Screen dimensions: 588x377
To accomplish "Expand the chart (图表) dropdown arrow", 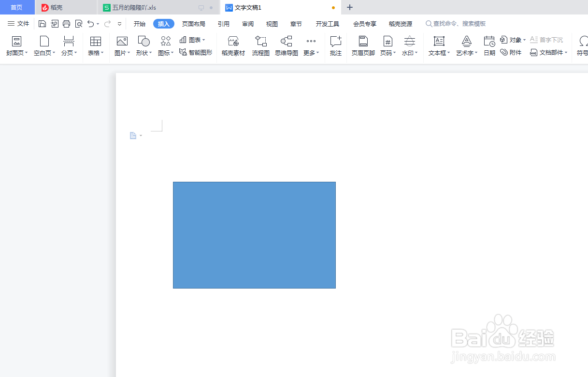I will click(x=203, y=40).
